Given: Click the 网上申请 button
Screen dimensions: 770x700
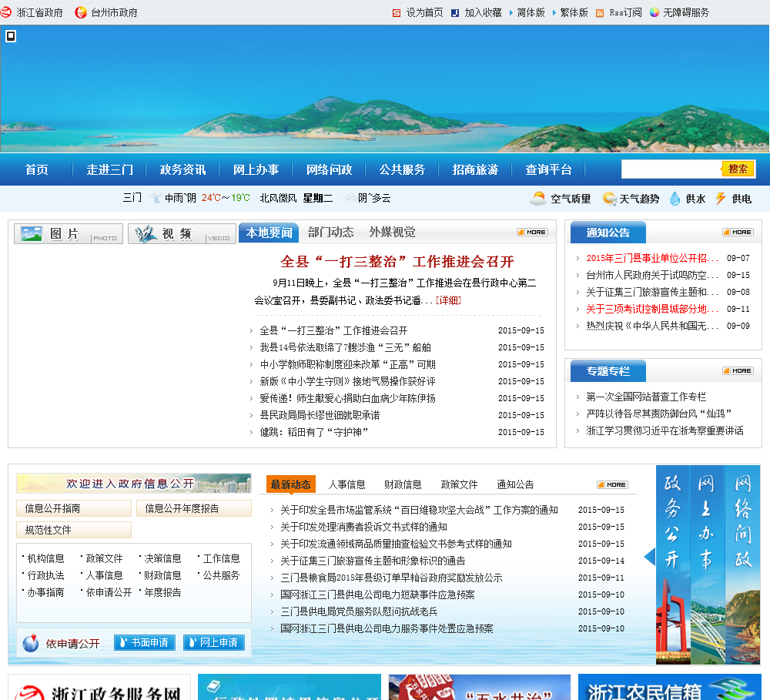Looking at the screenshot, I should pyautogui.click(x=213, y=642).
